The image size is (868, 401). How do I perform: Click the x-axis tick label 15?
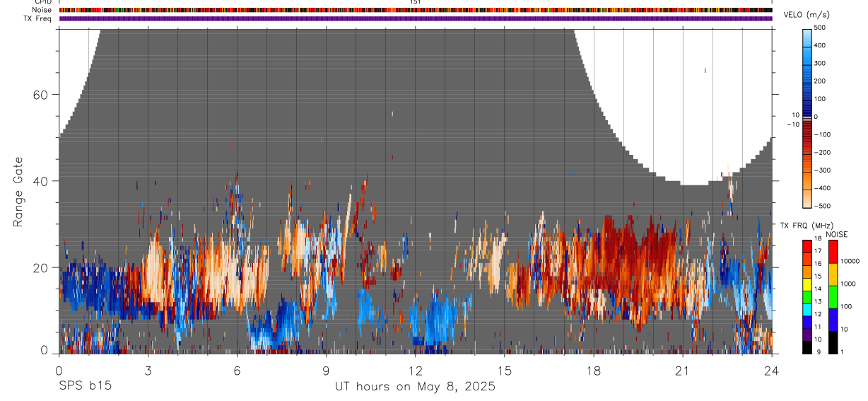tap(504, 370)
